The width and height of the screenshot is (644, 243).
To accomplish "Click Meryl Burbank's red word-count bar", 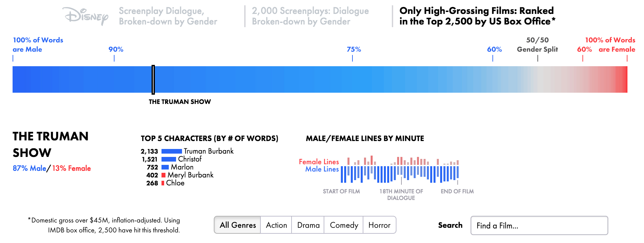I will pyautogui.click(x=163, y=175).
